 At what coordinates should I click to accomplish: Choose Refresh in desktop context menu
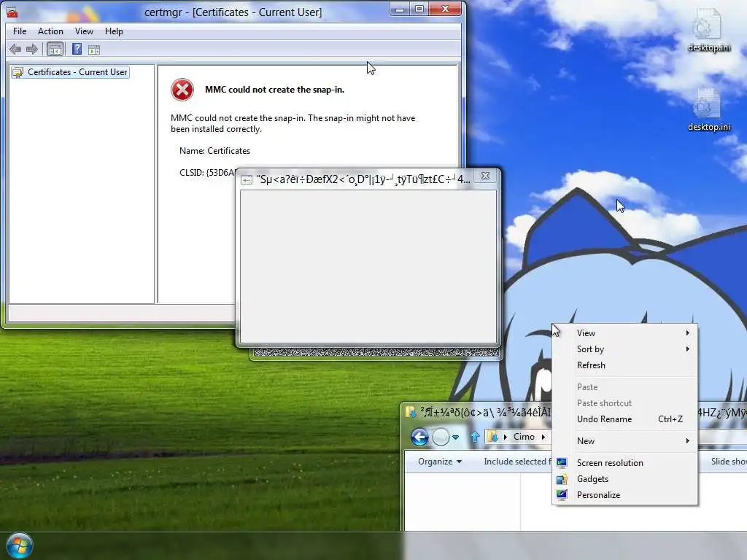coord(625,365)
